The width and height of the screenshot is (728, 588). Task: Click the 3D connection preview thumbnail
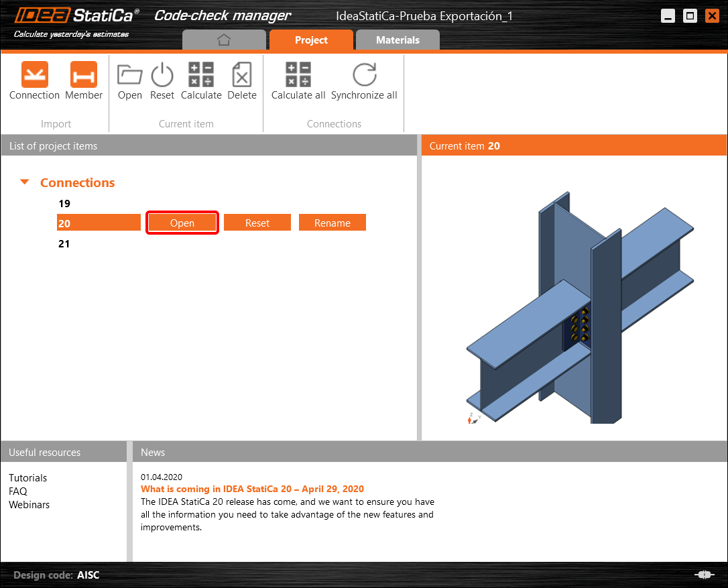[580, 308]
